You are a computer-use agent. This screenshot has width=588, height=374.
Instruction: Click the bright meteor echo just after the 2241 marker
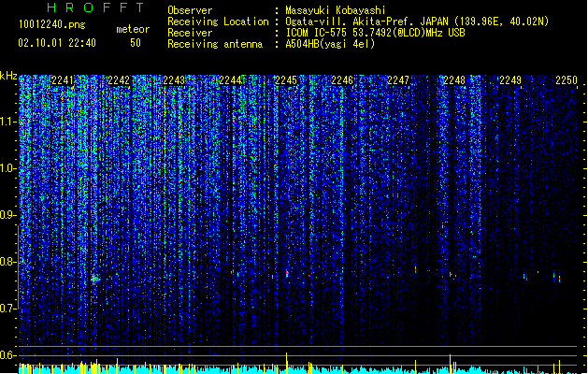point(95,279)
